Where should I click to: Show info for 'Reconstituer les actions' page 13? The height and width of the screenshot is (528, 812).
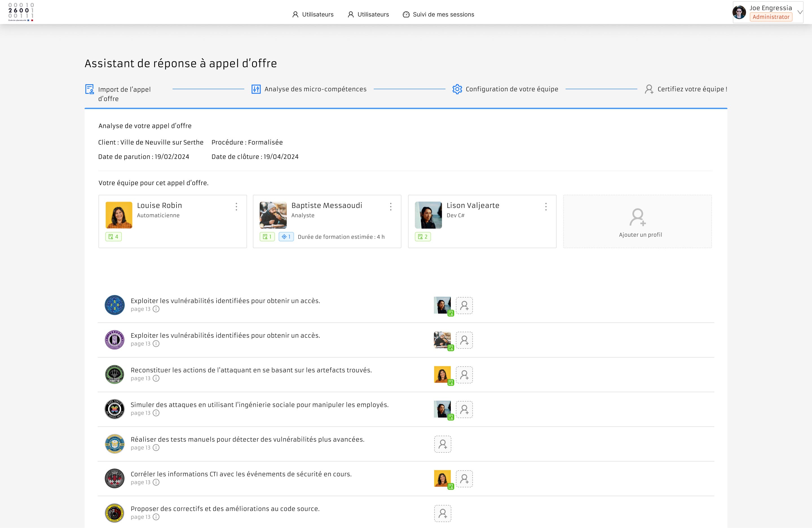tap(156, 378)
